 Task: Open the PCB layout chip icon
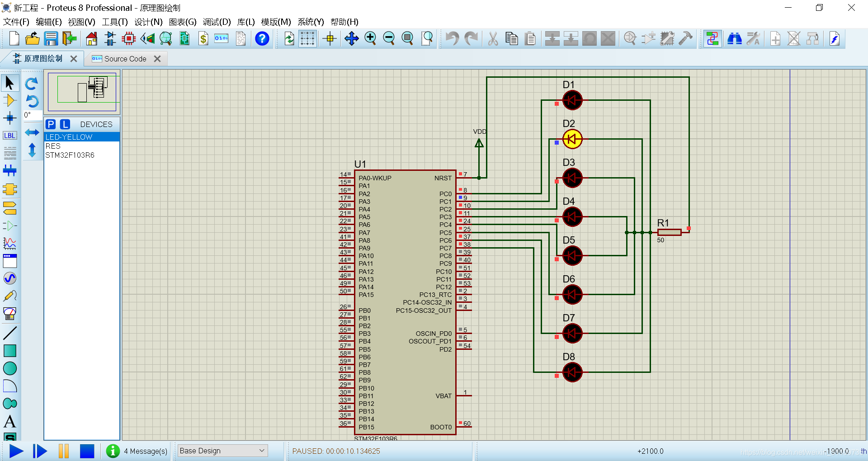[x=129, y=39]
